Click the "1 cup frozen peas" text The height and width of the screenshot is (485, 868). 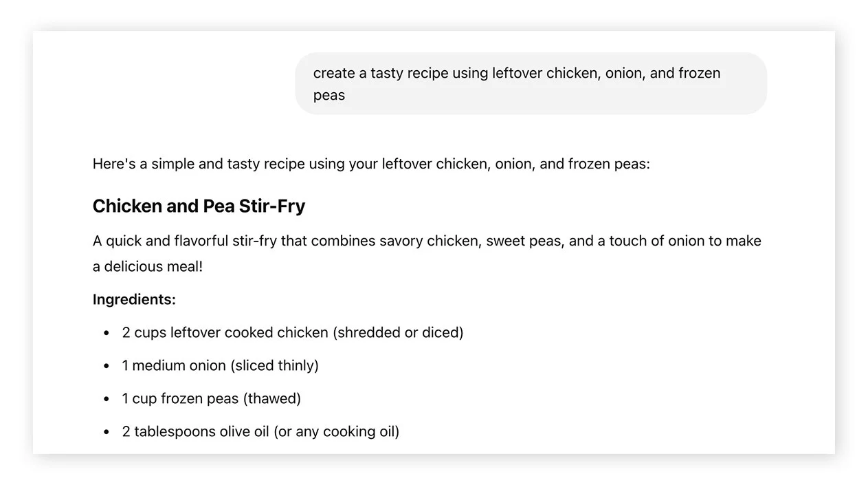(180, 398)
